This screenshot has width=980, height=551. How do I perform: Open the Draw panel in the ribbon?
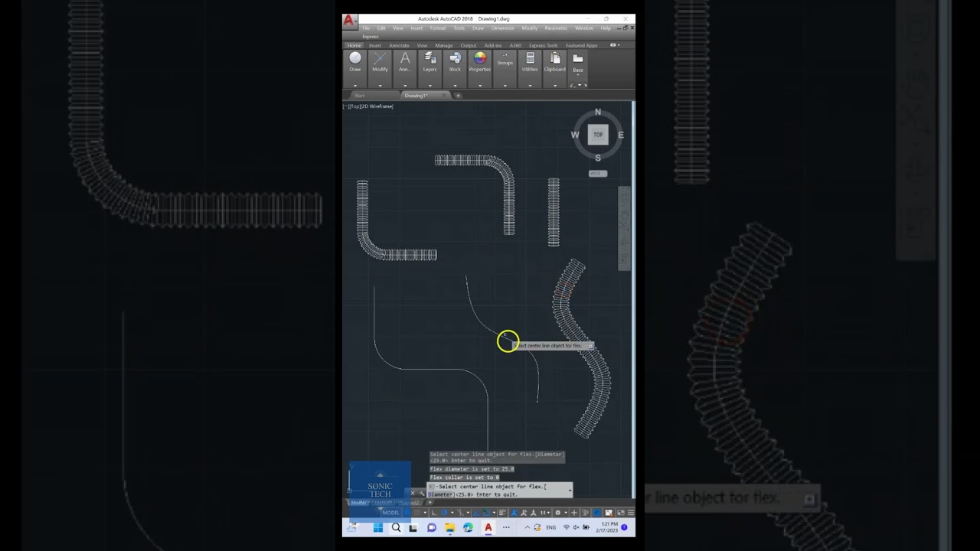point(355,62)
